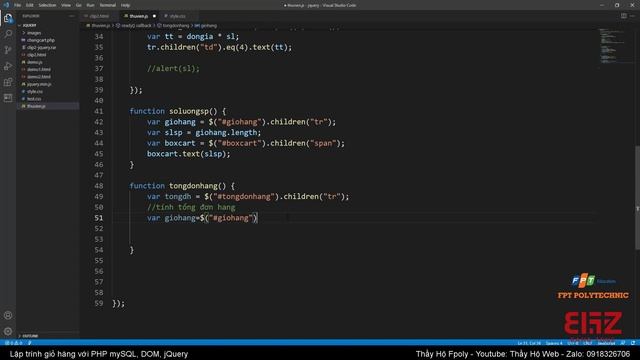Click 'function tongdonhang()' declaration text
This screenshot has height=360, width=640.
(182, 186)
